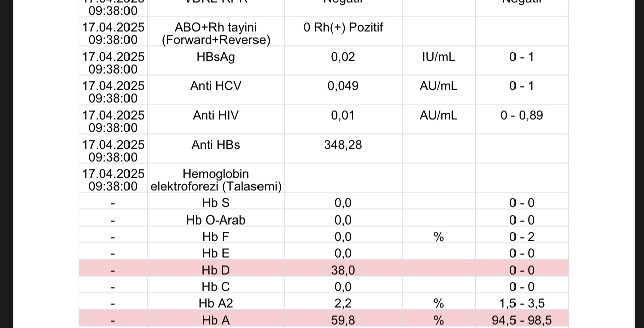Click the Anti HCV result value 0,049

pos(343,86)
